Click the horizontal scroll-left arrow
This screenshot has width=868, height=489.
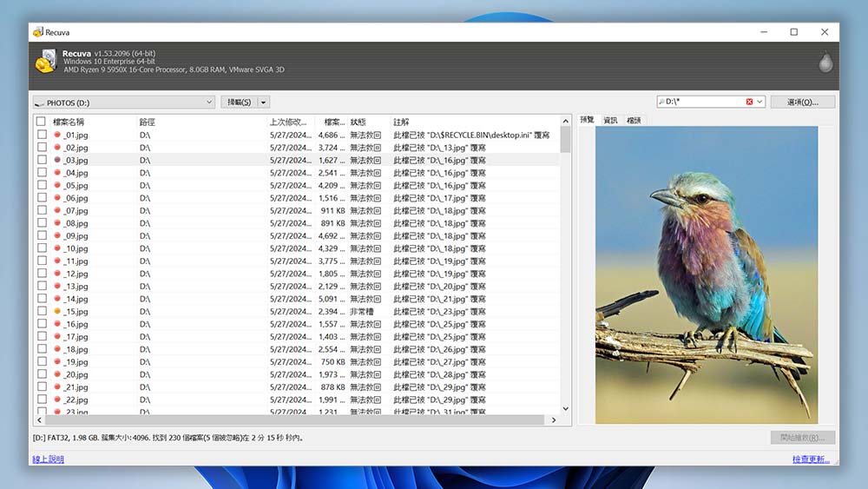tap(39, 420)
